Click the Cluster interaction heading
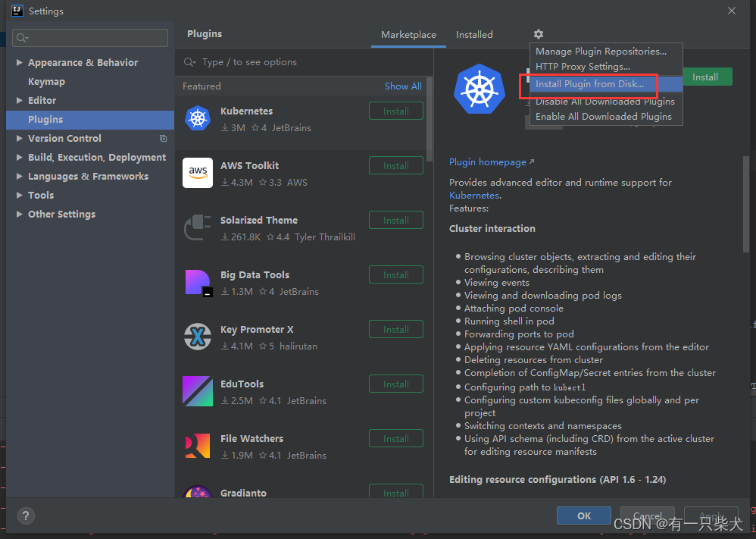 coord(492,229)
